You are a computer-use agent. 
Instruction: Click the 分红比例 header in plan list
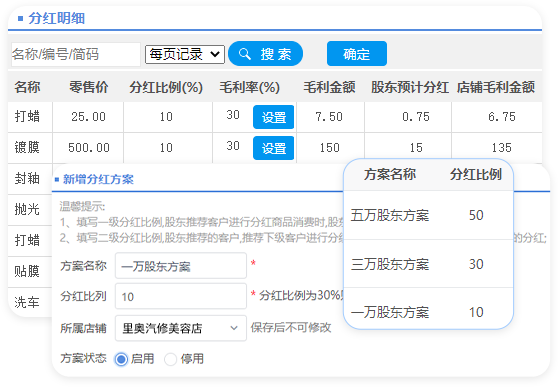[476, 174]
